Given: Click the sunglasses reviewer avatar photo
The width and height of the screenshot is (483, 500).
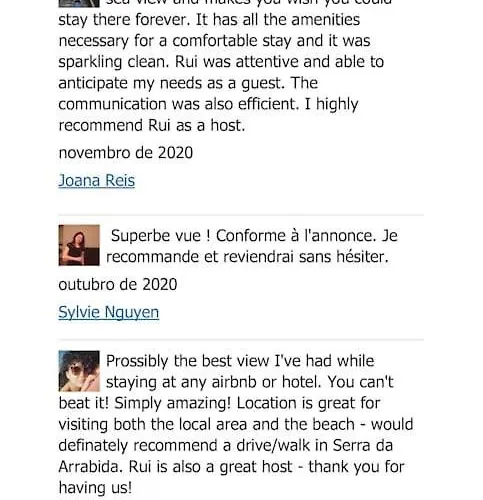Looking at the screenshot, I should 79,371.
